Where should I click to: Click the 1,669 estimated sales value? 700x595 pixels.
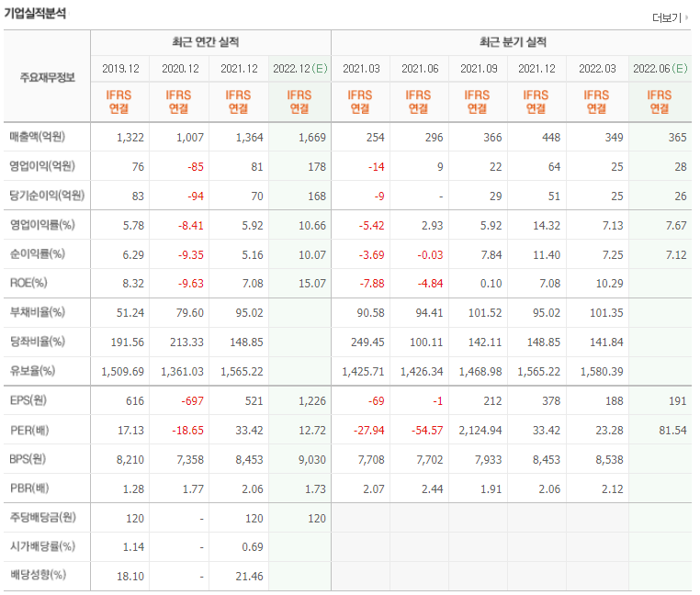(312, 138)
